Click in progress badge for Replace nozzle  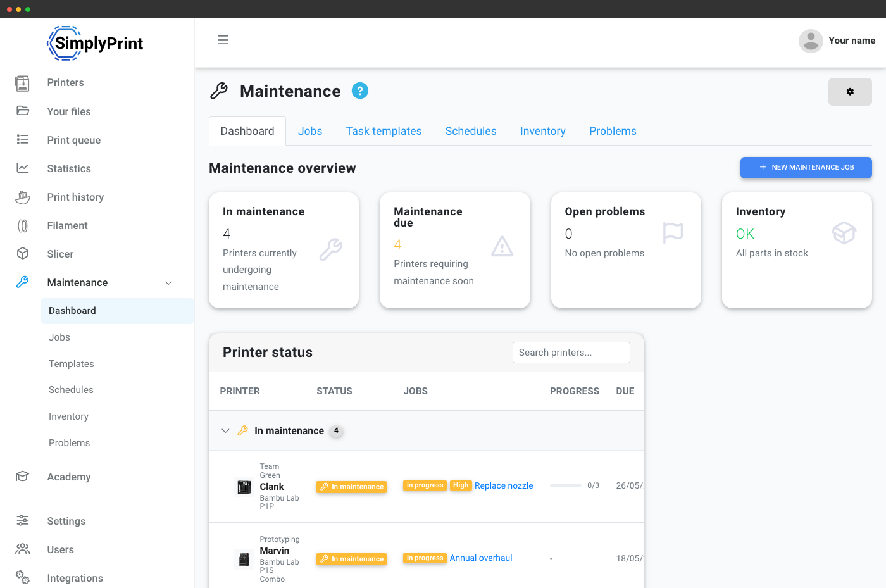click(425, 485)
